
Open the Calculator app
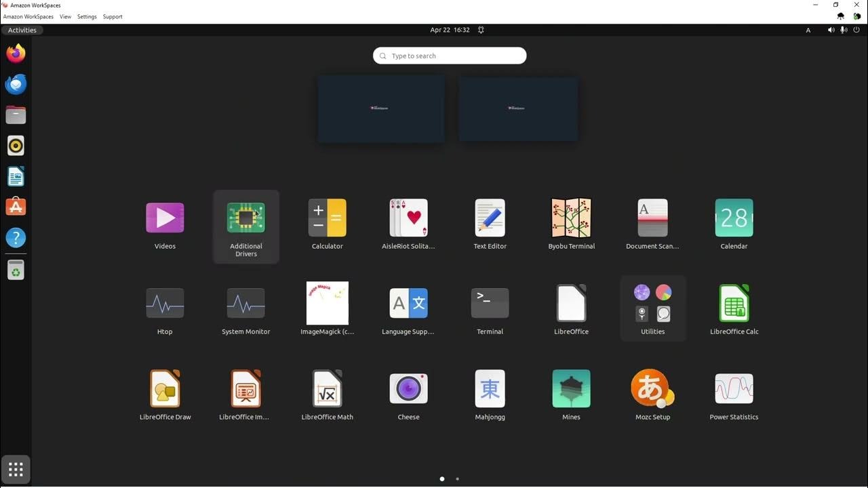(328, 218)
